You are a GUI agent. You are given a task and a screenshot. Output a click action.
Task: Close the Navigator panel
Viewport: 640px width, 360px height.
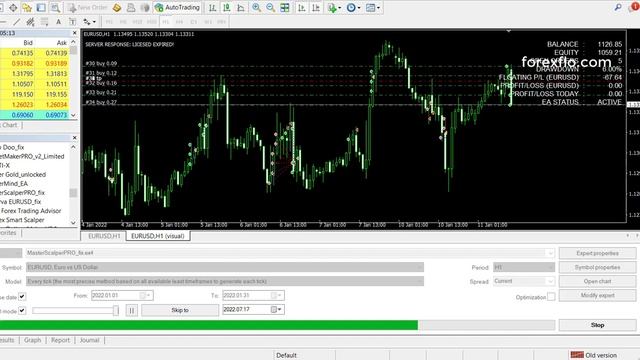pyautogui.click(x=74, y=138)
